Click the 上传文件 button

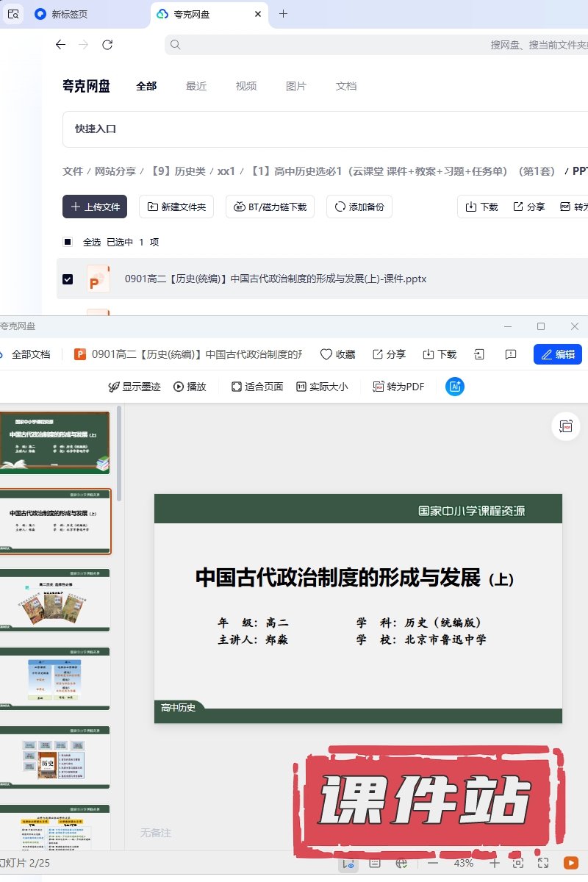[95, 207]
